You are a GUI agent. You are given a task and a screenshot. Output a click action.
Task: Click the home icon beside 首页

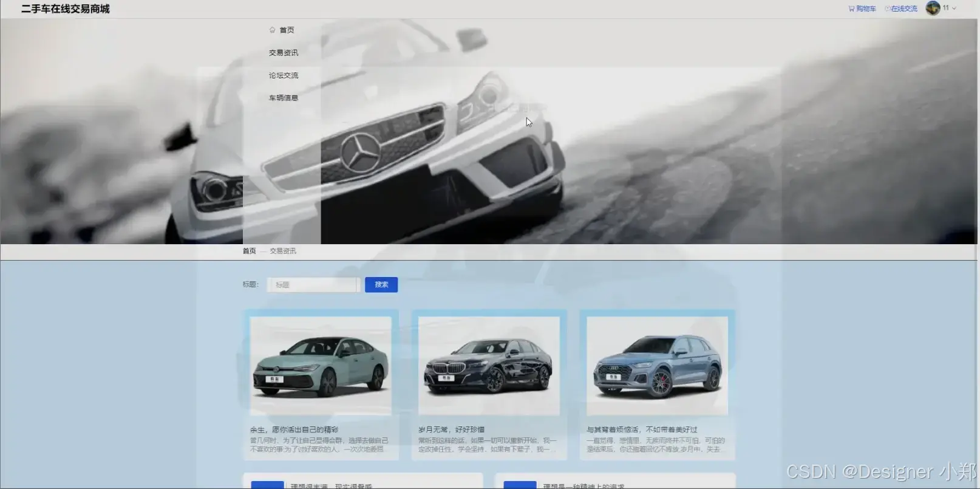pos(273,30)
